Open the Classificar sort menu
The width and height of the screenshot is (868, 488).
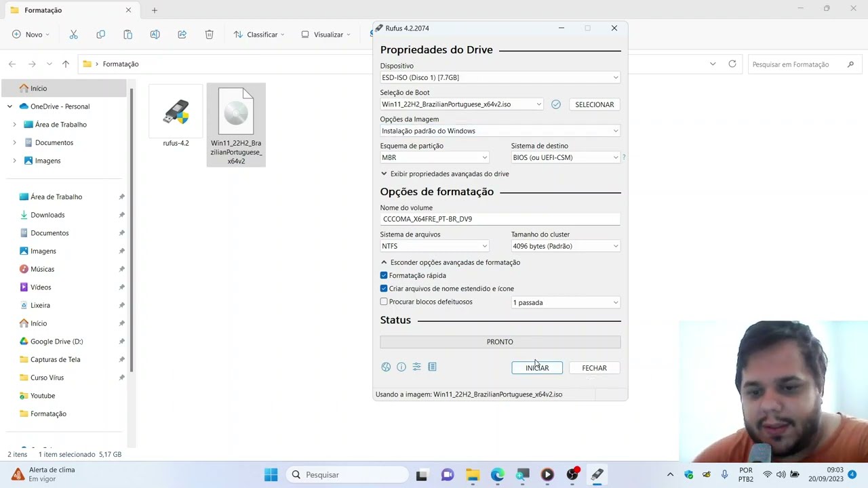[x=259, y=35]
